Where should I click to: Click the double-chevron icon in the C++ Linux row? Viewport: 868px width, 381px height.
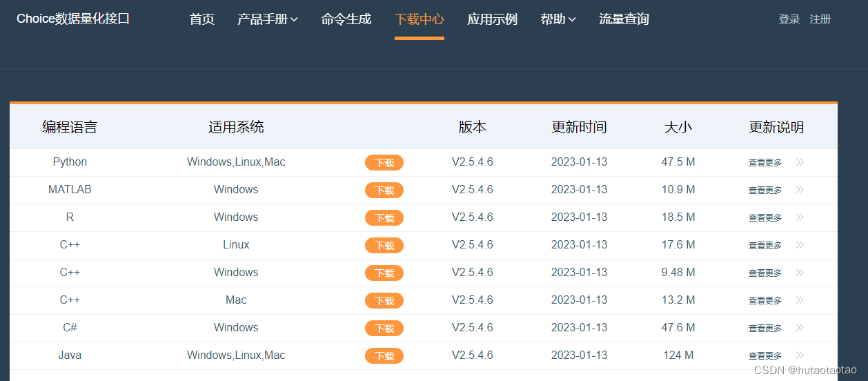800,245
